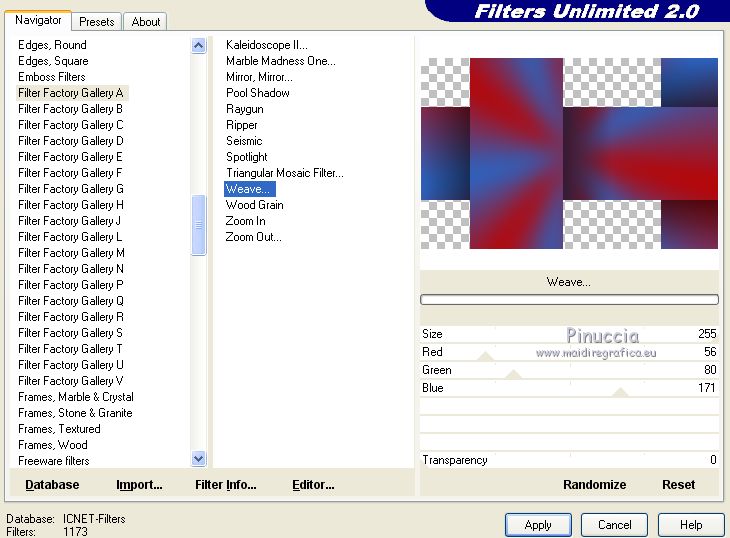Select Frames, Wood category
Screen dimensions: 730x538
(53, 444)
